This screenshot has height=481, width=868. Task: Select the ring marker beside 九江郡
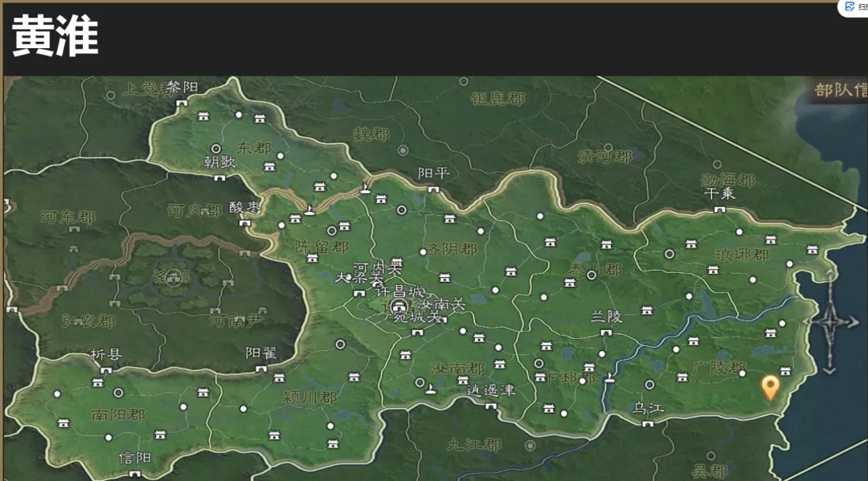(x=530, y=445)
